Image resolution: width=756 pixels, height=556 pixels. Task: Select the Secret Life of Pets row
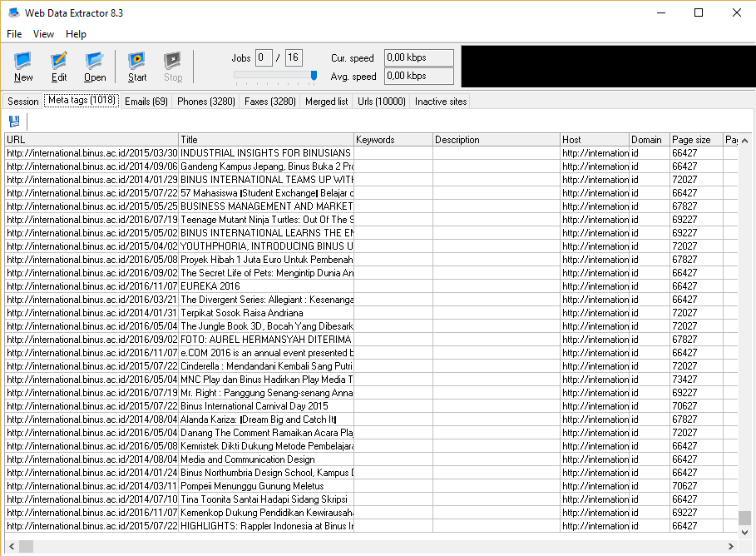(x=371, y=273)
